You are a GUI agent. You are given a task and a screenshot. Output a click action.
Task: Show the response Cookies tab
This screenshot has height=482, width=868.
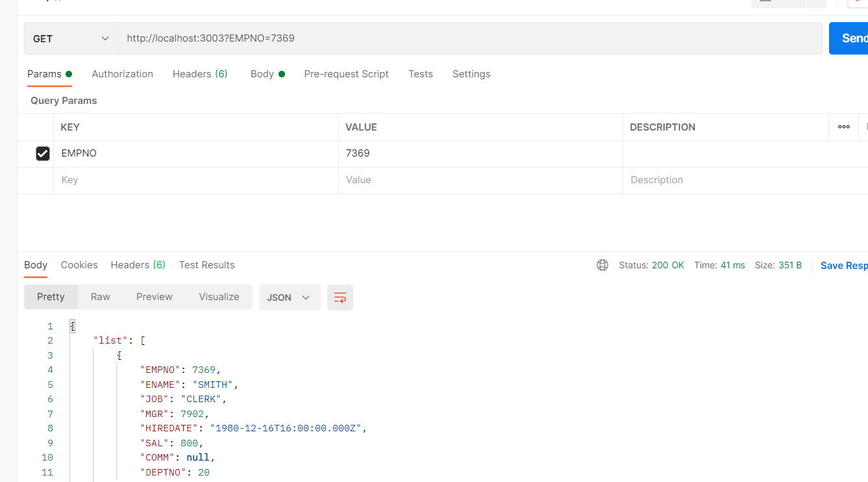(79, 265)
